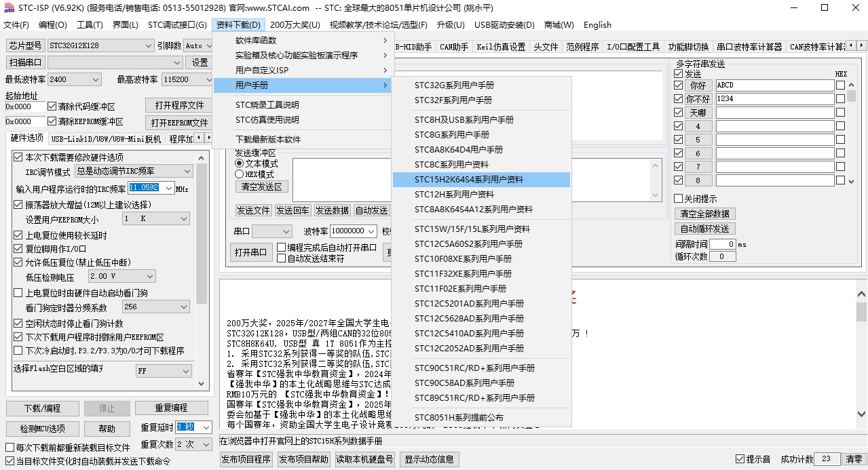Click 打开程序文件 button
This screenshot has height=470, width=868.
(178, 105)
